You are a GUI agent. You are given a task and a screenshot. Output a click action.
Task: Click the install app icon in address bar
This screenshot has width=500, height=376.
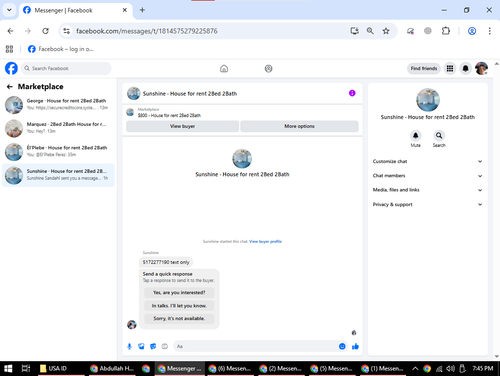tap(354, 31)
